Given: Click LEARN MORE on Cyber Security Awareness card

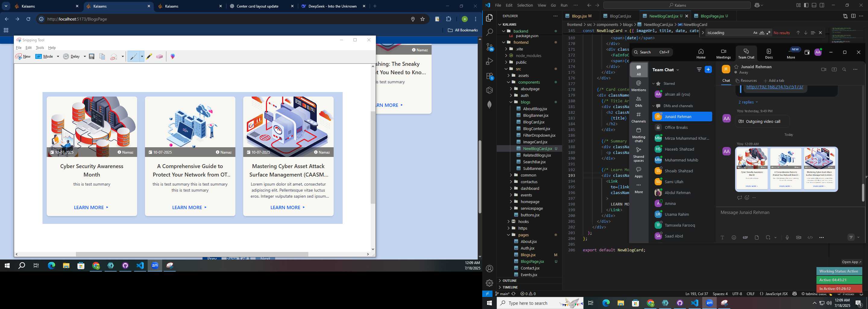Looking at the screenshot, I should 91,208.
